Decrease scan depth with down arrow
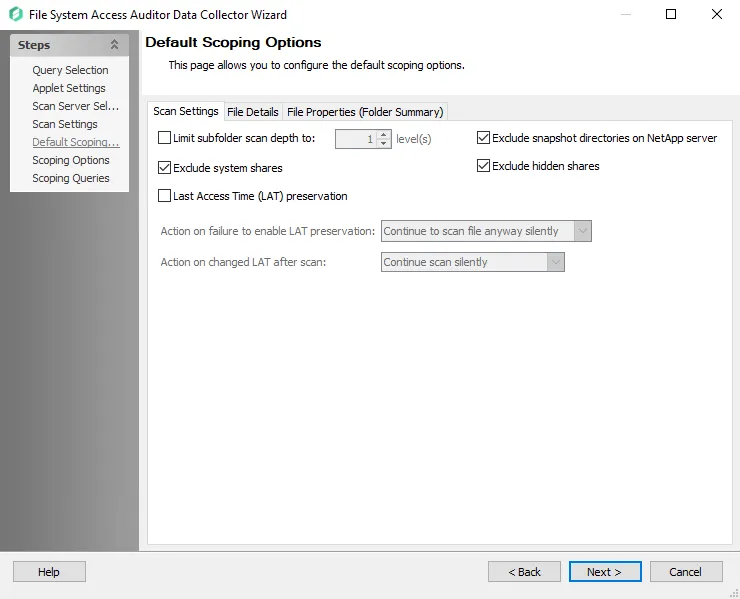The height and width of the screenshot is (599, 740). (384, 143)
